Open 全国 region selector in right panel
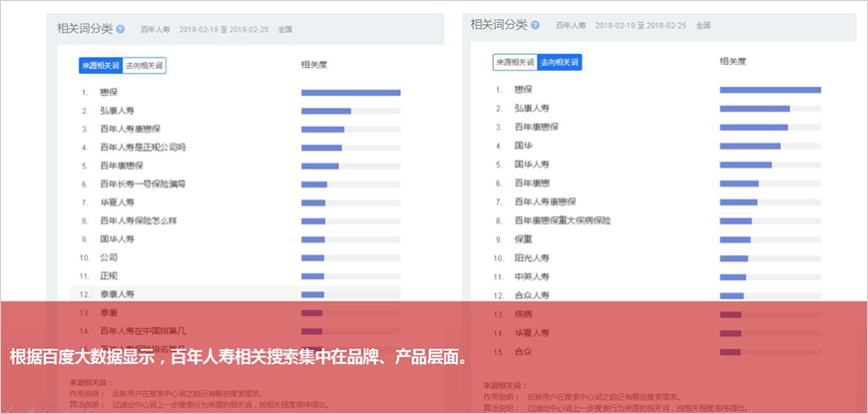The image size is (868, 414). click(x=704, y=24)
